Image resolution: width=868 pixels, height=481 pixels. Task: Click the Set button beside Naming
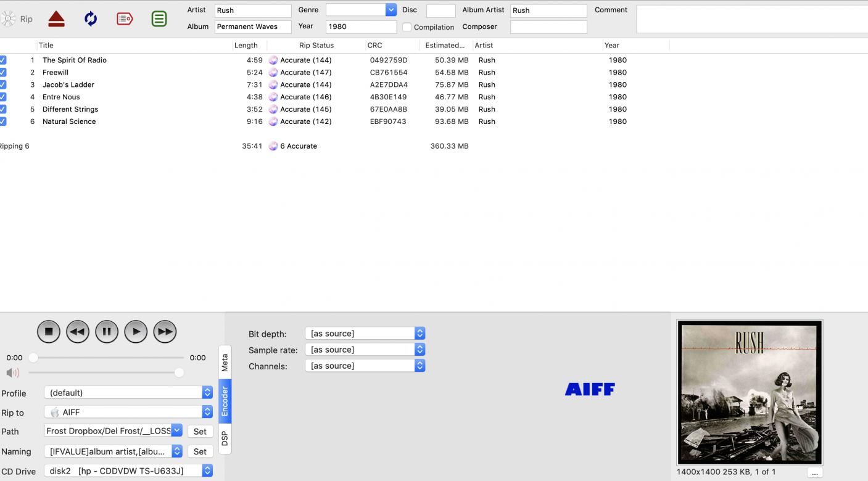[200, 451]
